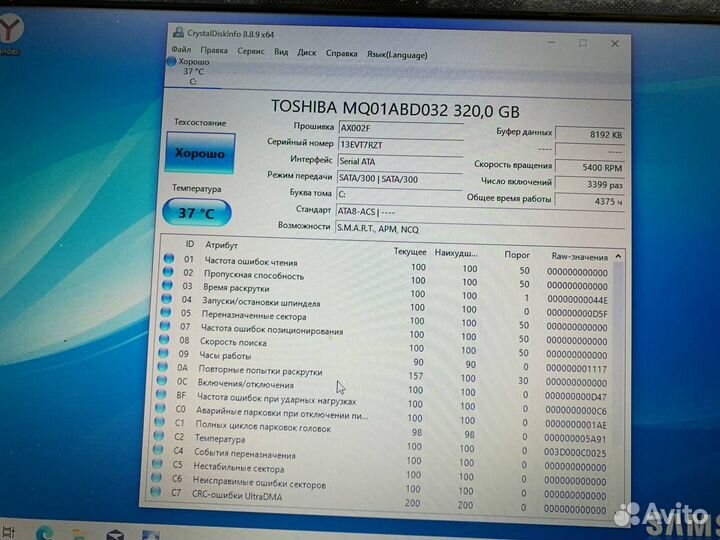Click the Стандарт field ATA8-ACS
The image size is (720, 540).
coord(480,213)
